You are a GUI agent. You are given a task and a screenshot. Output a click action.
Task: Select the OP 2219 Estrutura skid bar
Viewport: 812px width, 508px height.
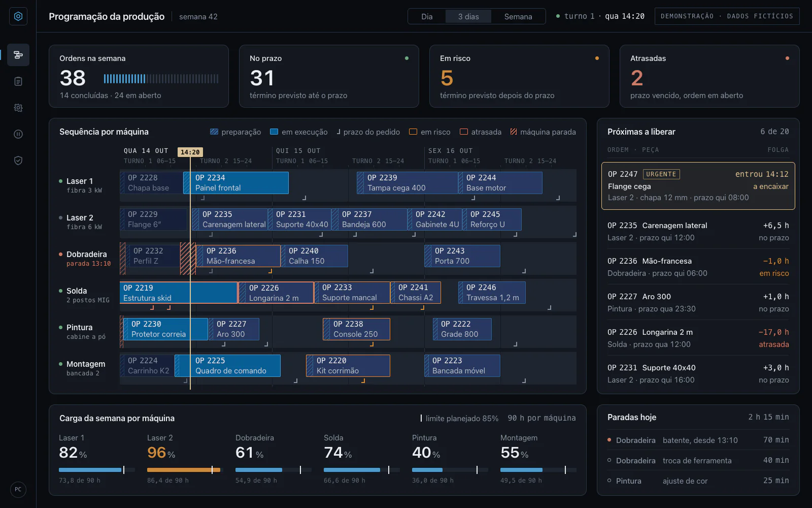point(179,293)
